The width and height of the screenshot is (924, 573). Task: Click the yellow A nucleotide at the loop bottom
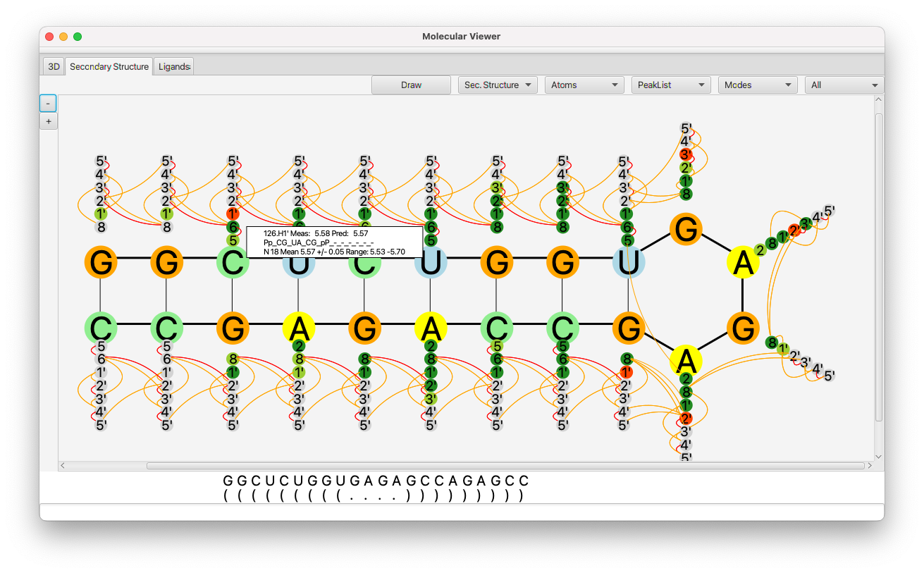coord(686,360)
